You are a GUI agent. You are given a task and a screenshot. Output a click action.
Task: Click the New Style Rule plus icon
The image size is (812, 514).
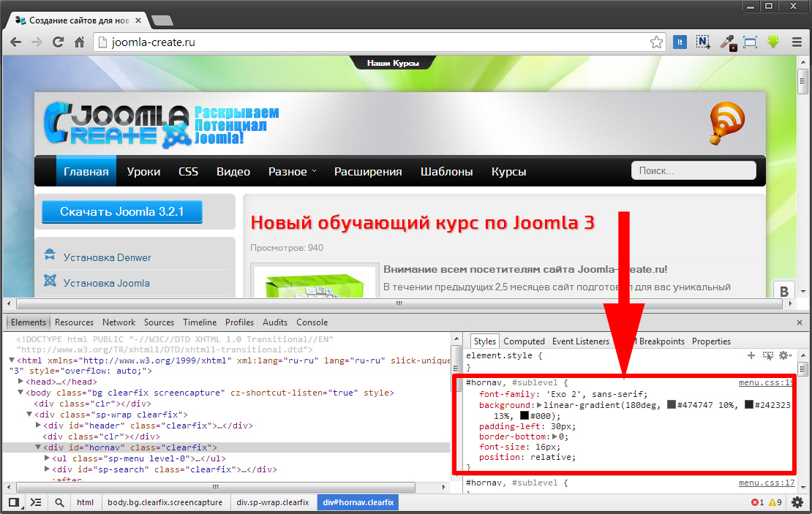click(751, 355)
